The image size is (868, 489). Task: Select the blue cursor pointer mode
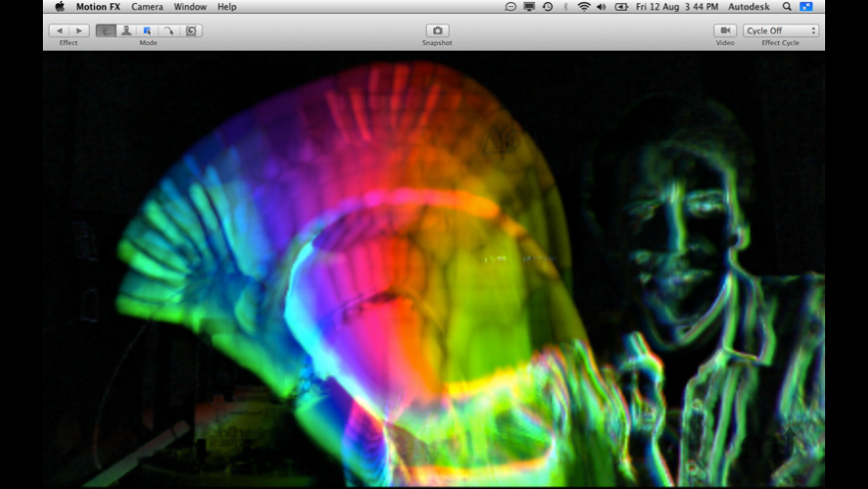point(148,31)
